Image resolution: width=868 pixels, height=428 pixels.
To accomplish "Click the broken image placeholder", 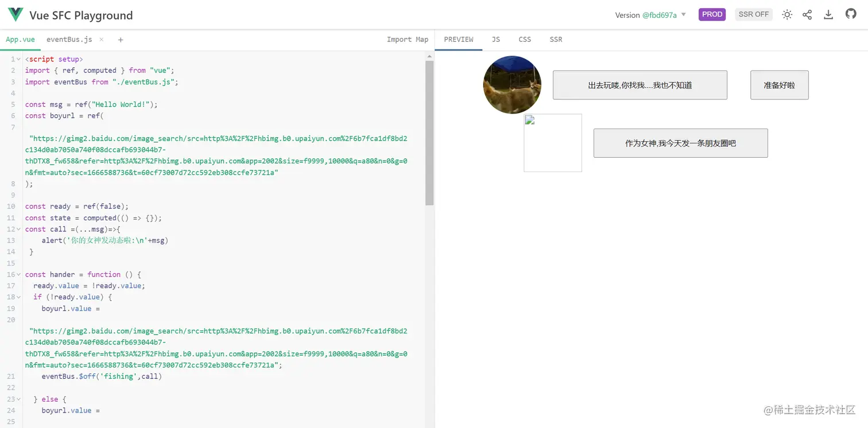I will 553,143.
